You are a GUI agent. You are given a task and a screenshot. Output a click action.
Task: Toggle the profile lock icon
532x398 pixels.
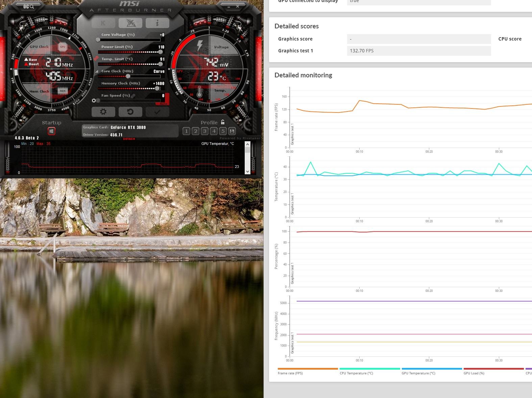click(223, 122)
